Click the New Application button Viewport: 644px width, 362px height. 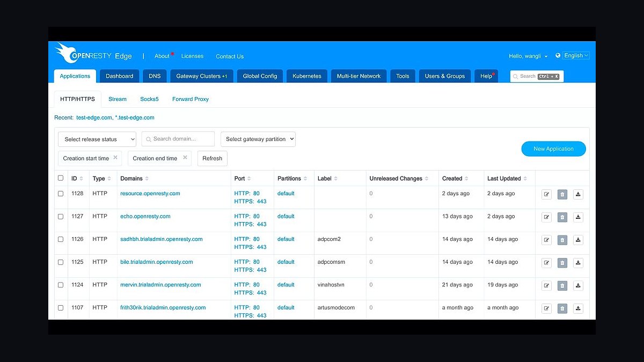tap(553, 149)
